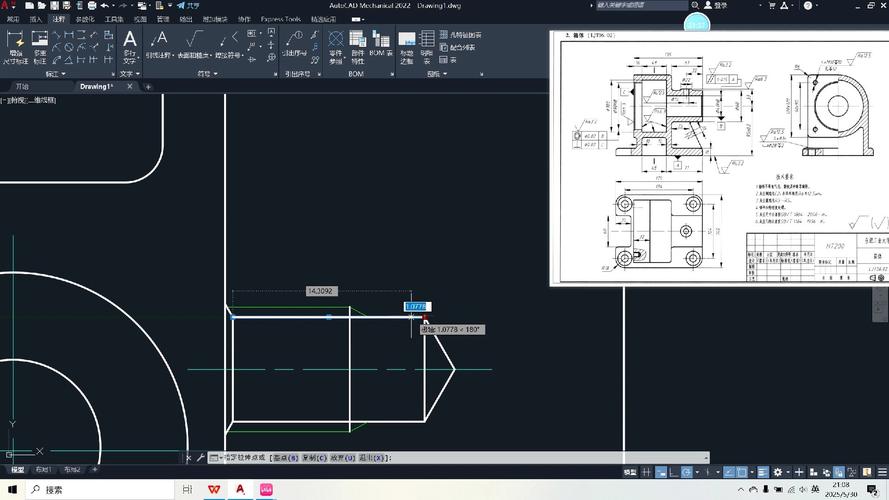Select the Multiline Text (多行文字) tool
The height and width of the screenshot is (500, 889).
pyautogui.click(x=130, y=46)
